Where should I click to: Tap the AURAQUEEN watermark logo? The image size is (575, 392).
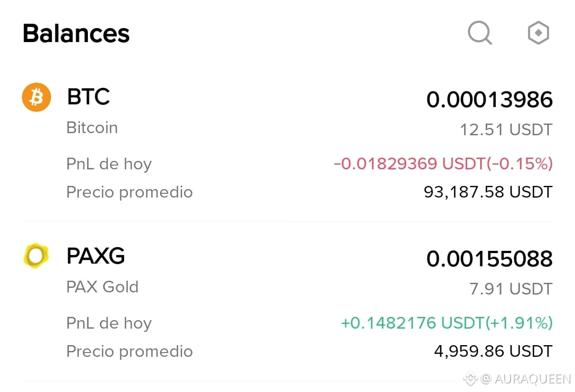(471, 379)
